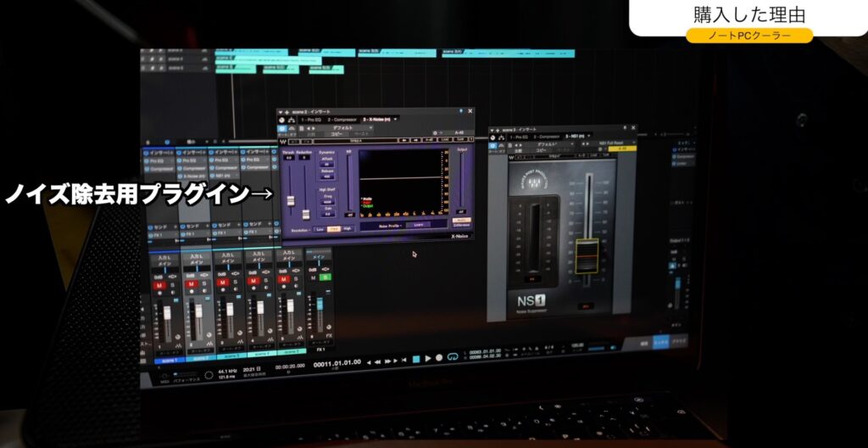
Task: Click the NS1 main noise suppression fader
Action: (x=587, y=256)
